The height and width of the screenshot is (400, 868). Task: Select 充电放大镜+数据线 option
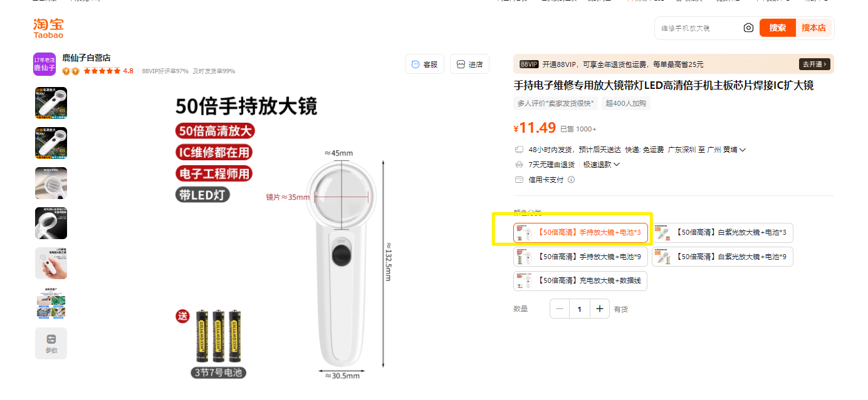(x=580, y=281)
